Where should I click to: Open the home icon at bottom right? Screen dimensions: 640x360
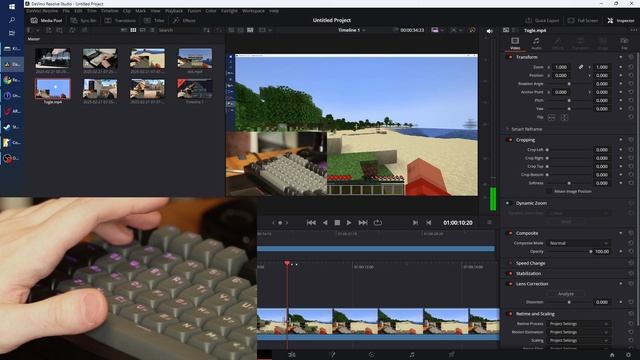tap(612, 355)
